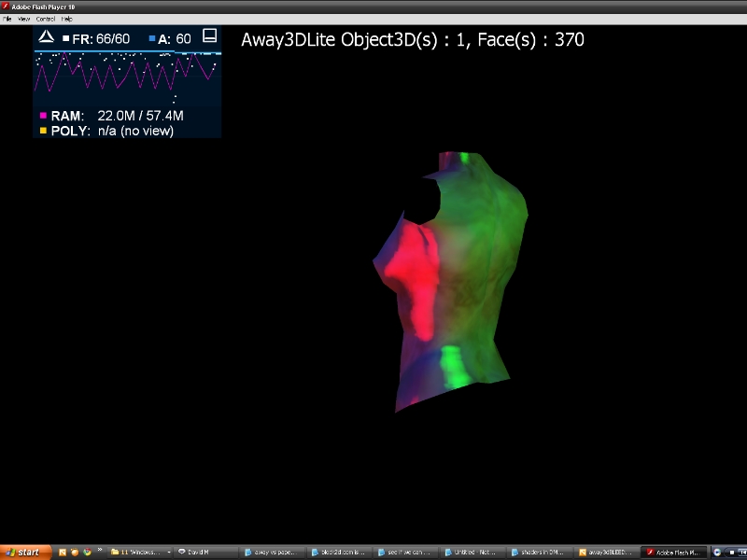Screen dimensions: 747x560
Task: Click the Away3D triangle logo in stats panel
Action: click(45, 38)
